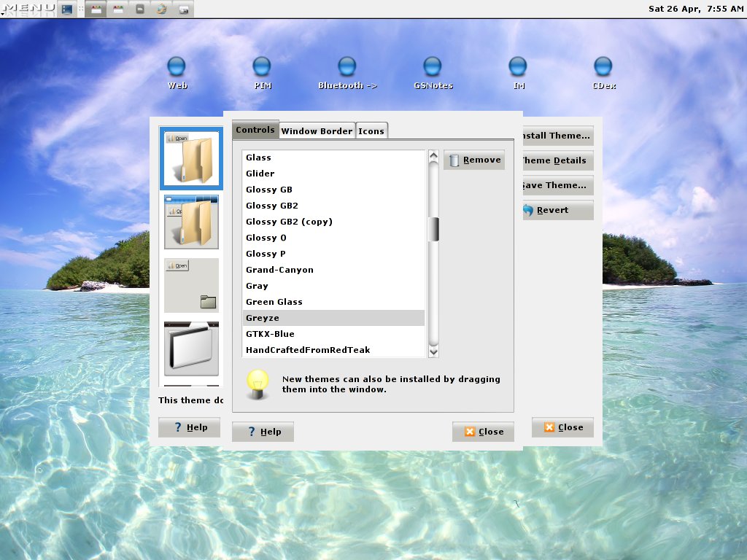Open the Web desktop launcher
Screen dimensions: 747x560
177,73
